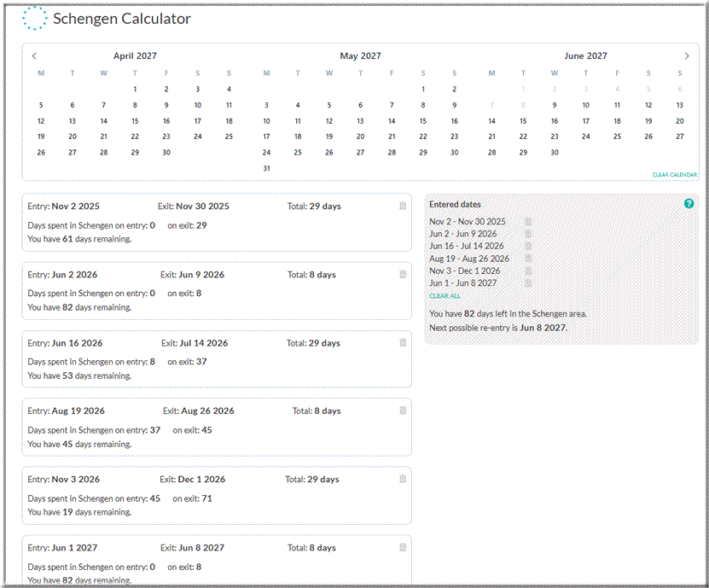Delete the Jun 1 - Jun 8 2027 trip card
Viewport: 709px width, 588px height.
tap(403, 548)
